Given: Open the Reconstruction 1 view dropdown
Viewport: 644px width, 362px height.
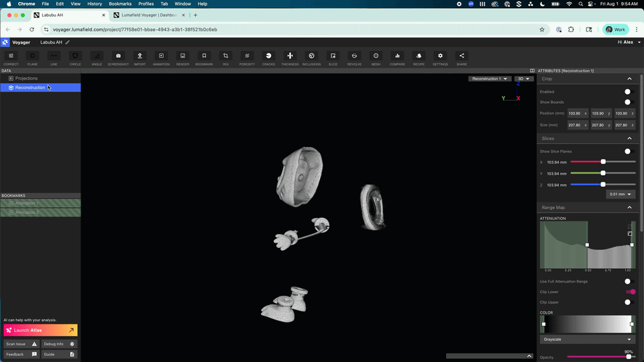Looking at the screenshot, I should (490, 79).
